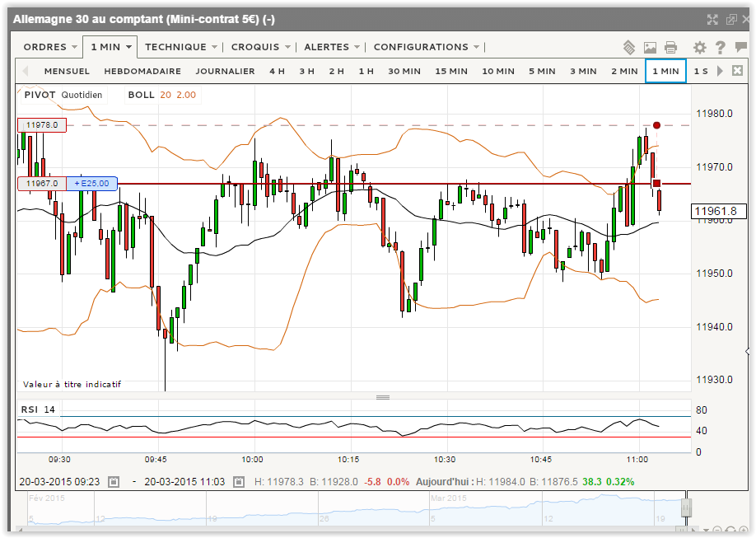756x538 pixels.
Task: Select highlighted 1 MIN tab in timeframe bar
Action: coord(666,72)
